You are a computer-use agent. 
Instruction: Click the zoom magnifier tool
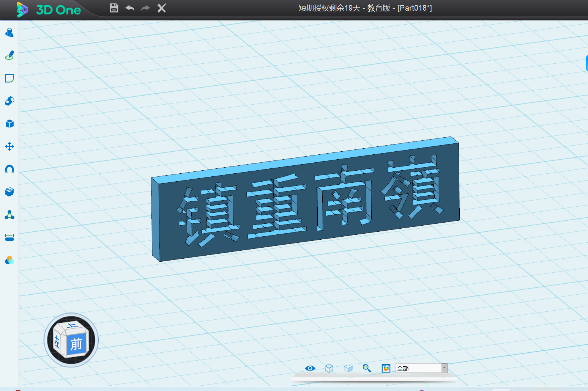(367, 368)
